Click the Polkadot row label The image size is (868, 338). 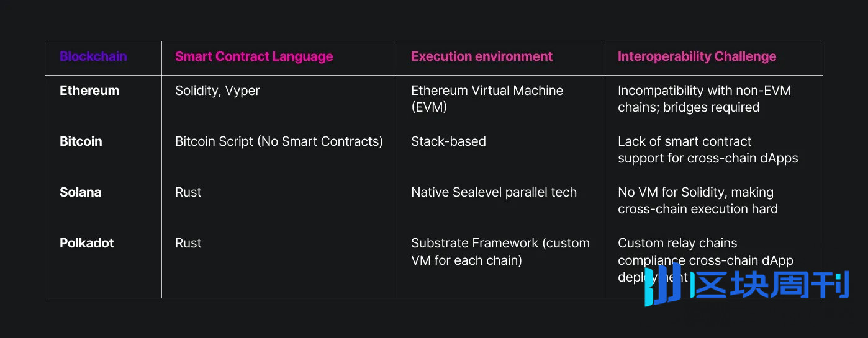click(87, 243)
